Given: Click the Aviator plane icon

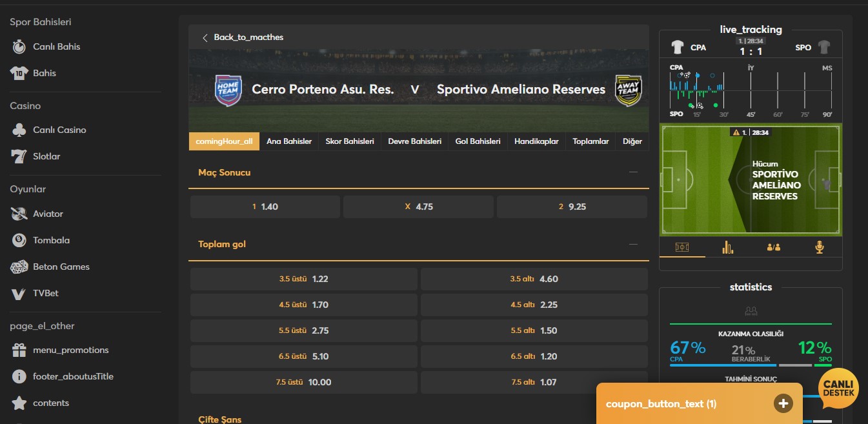Looking at the screenshot, I should pyautogui.click(x=19, y=214).
